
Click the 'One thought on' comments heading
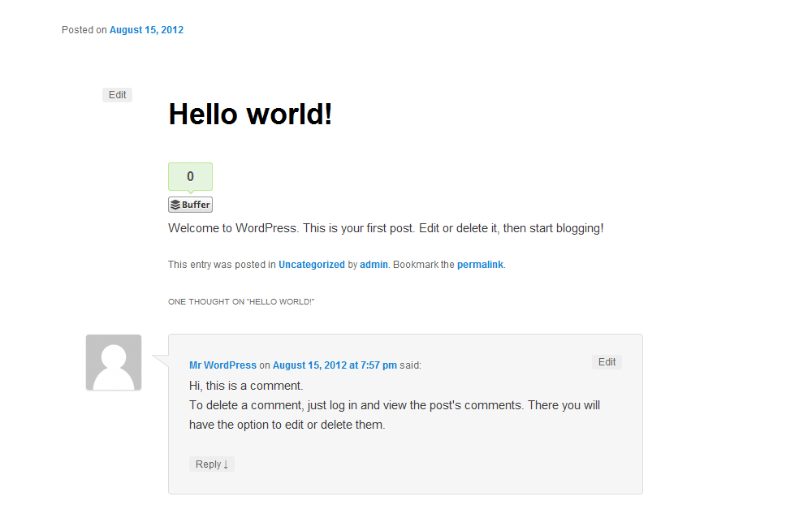tap(241, 302)
